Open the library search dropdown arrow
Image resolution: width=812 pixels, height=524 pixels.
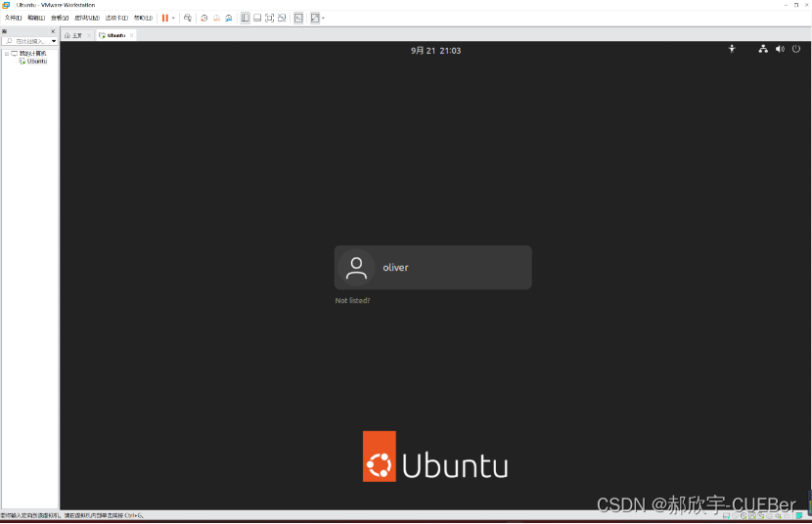(54, 41)
